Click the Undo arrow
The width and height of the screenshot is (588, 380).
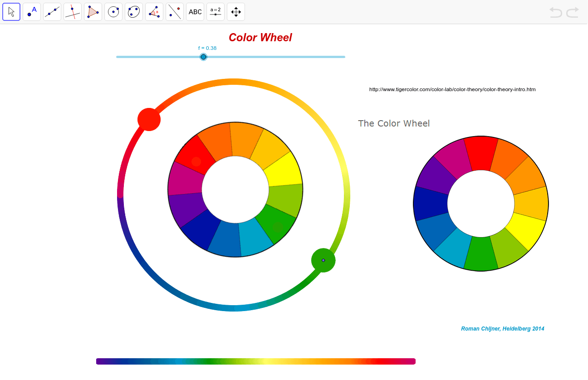click(x=556, y=12)
